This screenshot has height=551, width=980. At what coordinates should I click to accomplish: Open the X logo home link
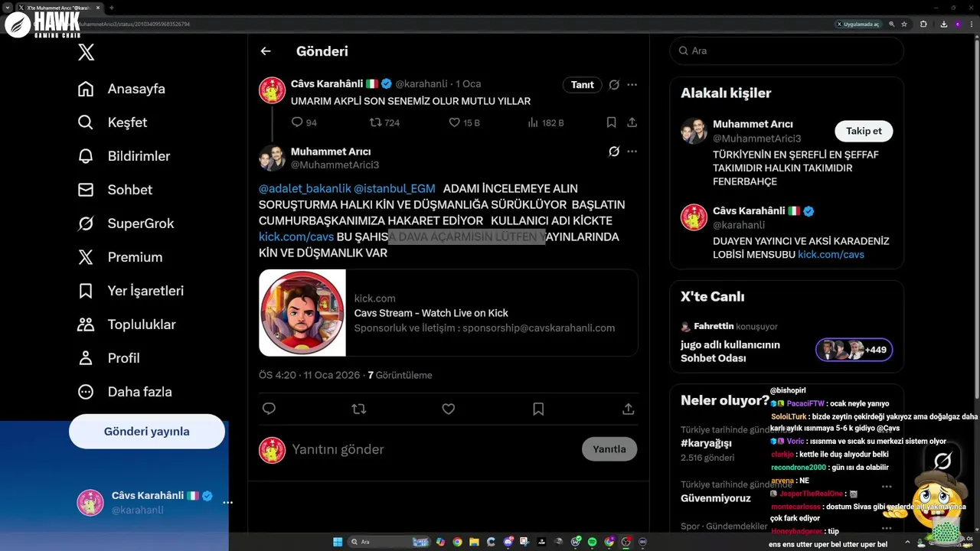(x=87, y=52)
